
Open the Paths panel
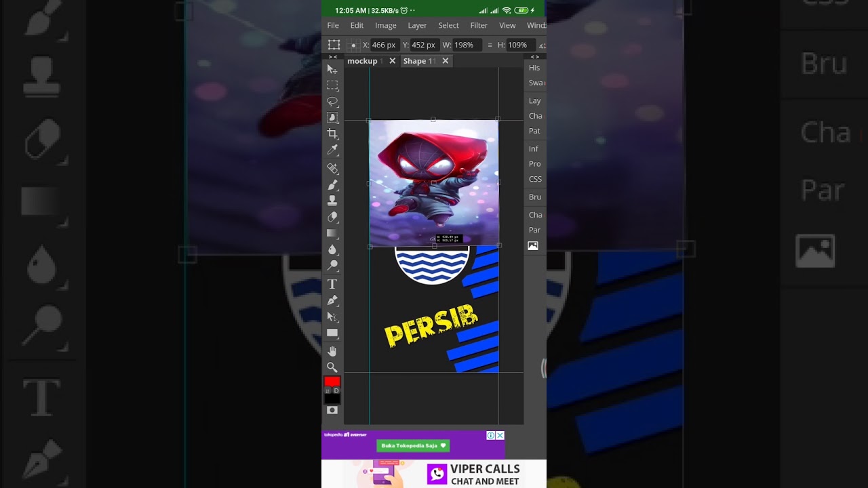(534, 131)
